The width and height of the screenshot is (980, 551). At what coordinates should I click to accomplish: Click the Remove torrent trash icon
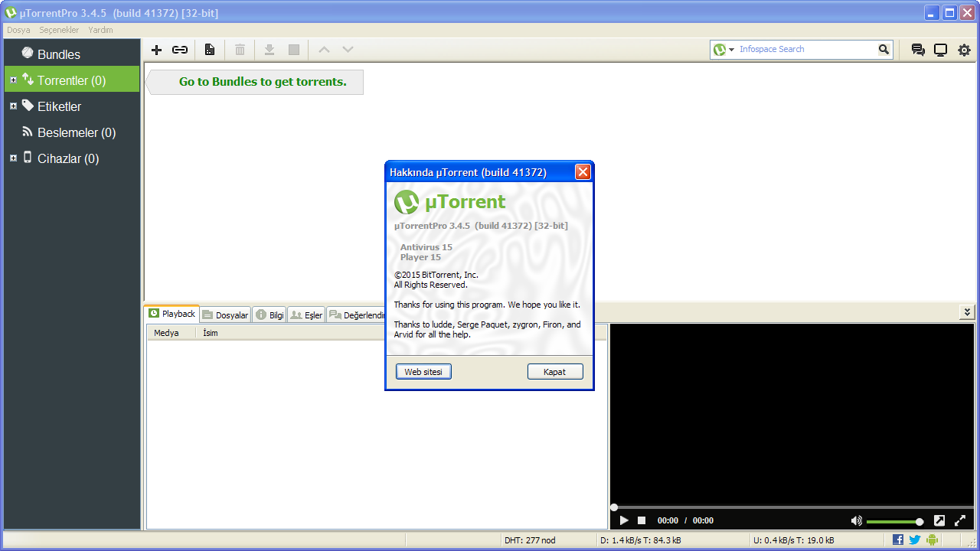click(x=240, y=50)
